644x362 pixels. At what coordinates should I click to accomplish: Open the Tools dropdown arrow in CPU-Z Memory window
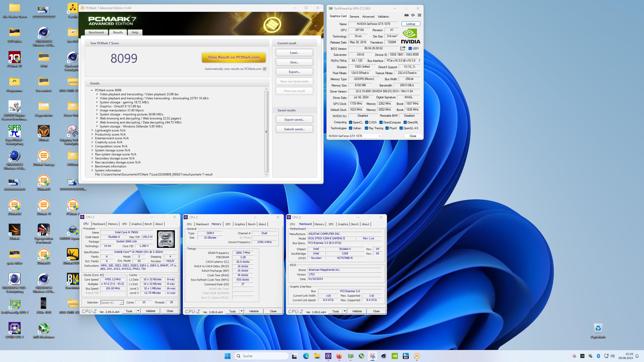[x=242, y=311]
